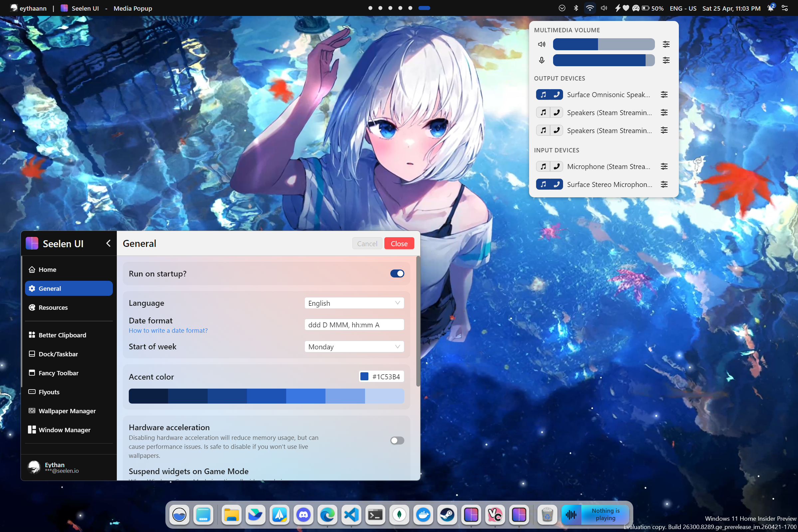
Task: Click the battery 50% indicator
Action: (653, 8)
